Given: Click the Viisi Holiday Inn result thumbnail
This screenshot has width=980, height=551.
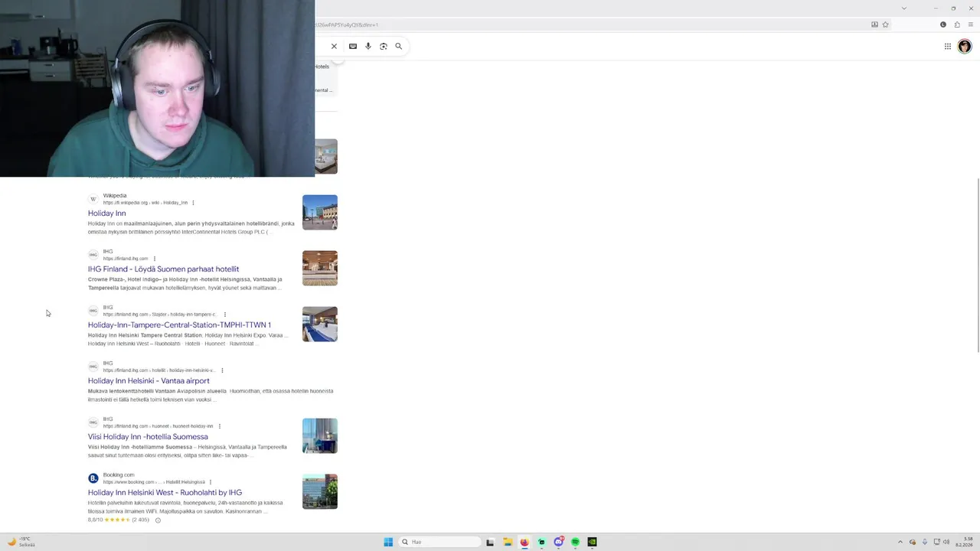Looking at the screenshot, I should (x=320, y=436).
